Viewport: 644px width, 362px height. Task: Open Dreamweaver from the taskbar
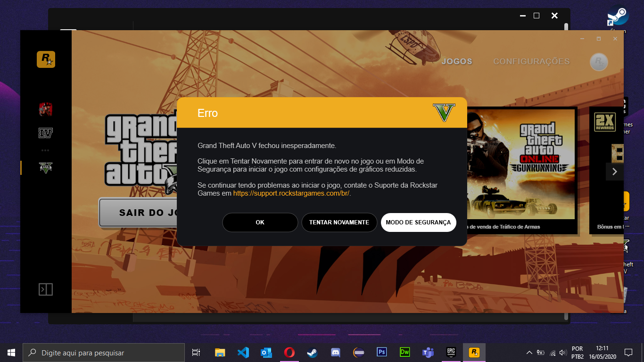click(405, 353)
